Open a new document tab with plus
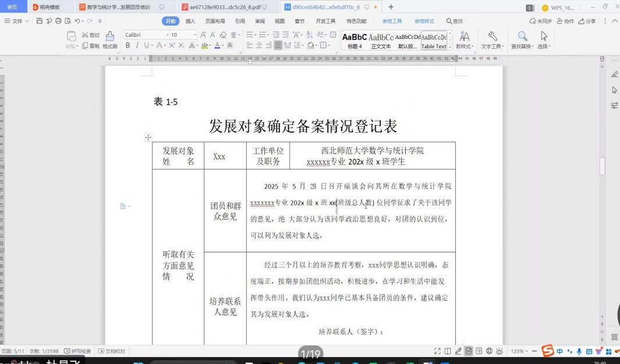 pos(391,7)
